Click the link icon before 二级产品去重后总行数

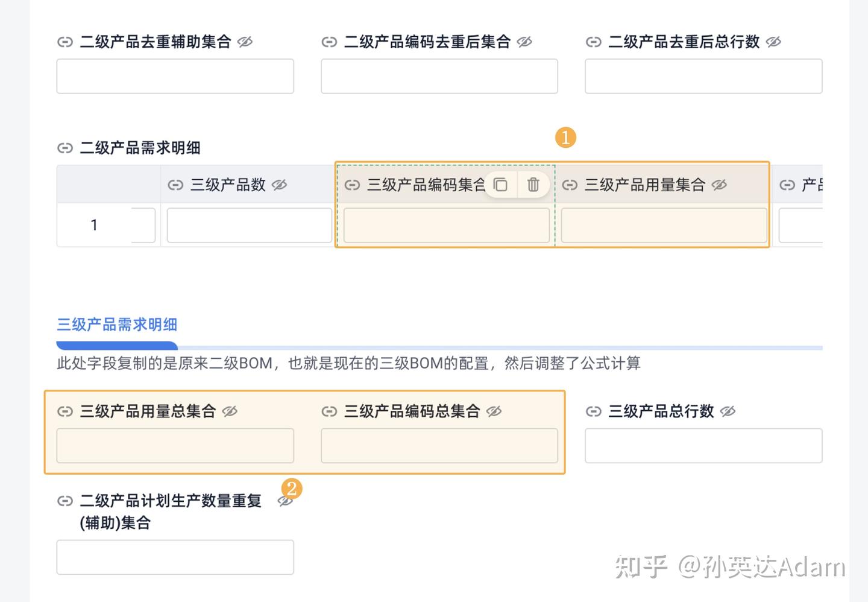[x=594, y=42]
